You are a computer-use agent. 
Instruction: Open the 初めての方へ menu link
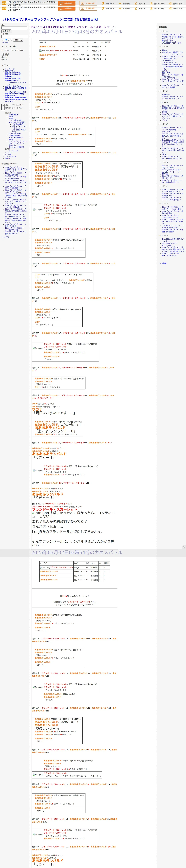pyautogui.click(x=10, y=71)
